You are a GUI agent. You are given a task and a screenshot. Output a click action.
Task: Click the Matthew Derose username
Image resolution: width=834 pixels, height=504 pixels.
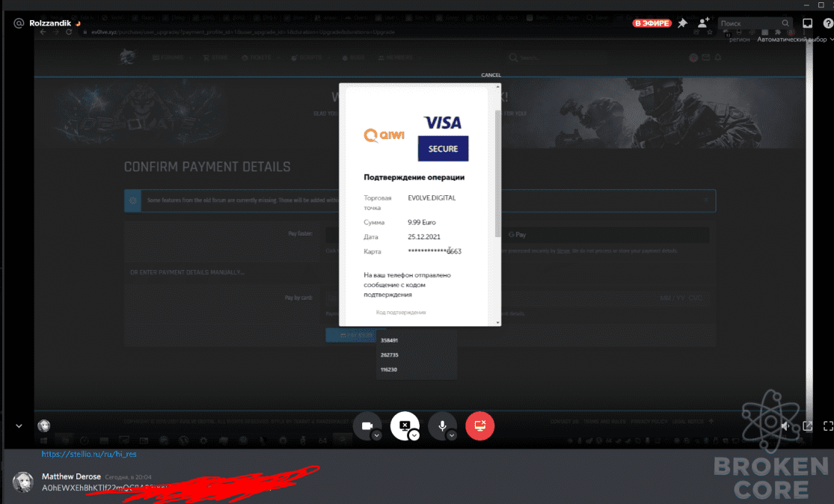pos(71,476)
